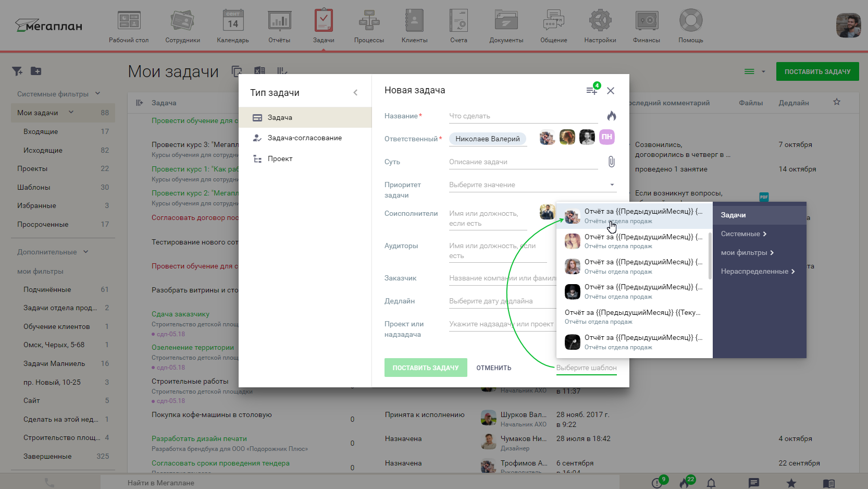Click the Мегаплан logo
This screenshot has height=489, width=868.
click(x=48, y=25)
